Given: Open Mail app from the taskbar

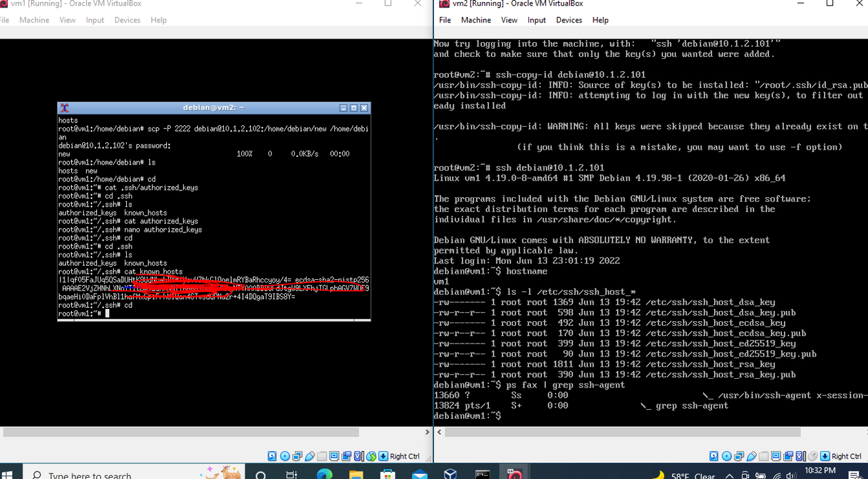Looking at the screenshot, I should click(x=419, y=474).
